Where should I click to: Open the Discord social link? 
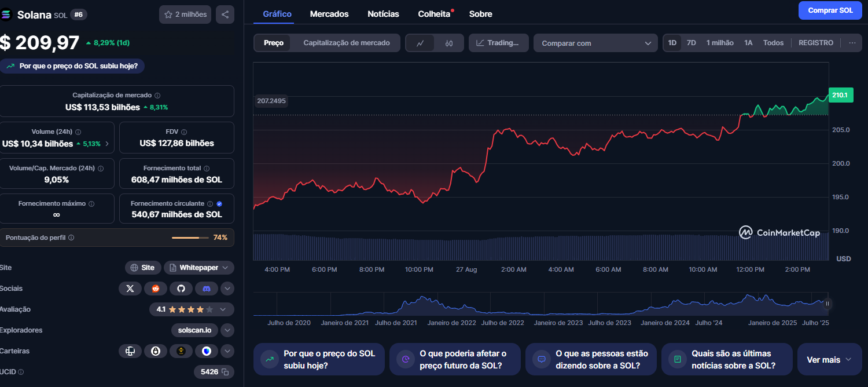point(207,288)
